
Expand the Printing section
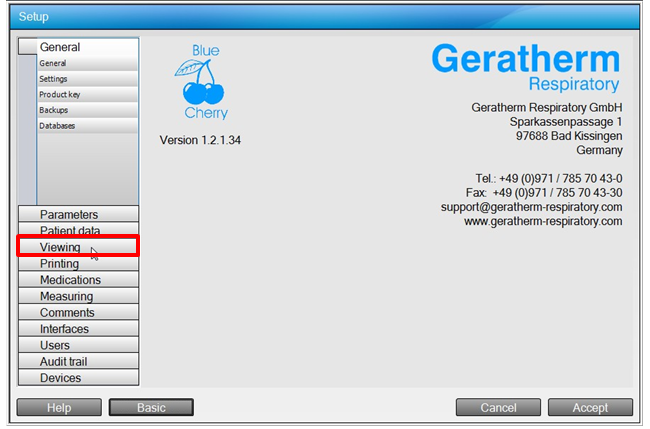click(x=78, y=263)
